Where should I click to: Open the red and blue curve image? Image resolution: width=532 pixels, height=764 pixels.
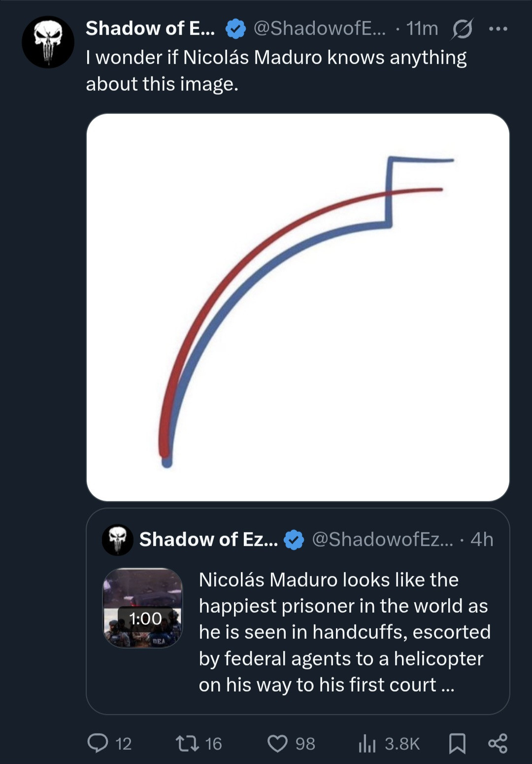click(298, 307)
